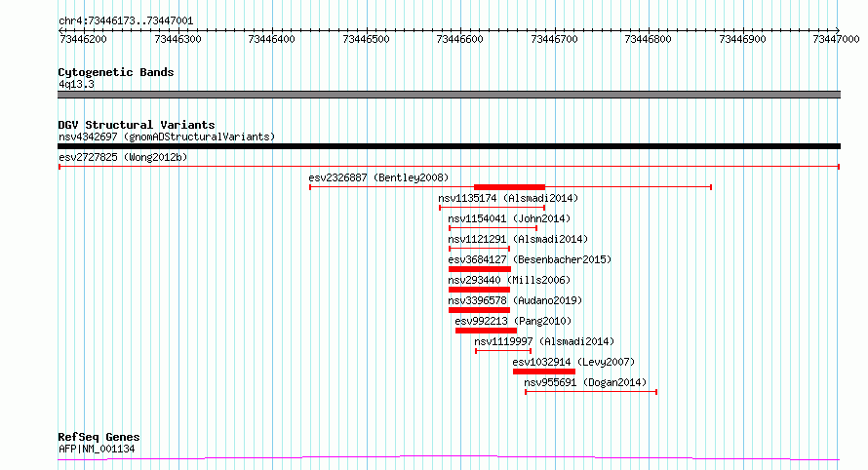The width and height of the screenshot is (868, 470).
Task: Open the RefSeq Genes track heading
Action: pos(99,438)
